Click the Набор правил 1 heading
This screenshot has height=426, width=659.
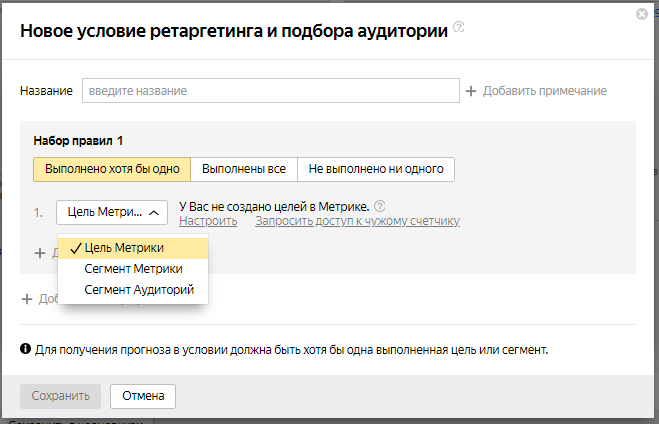pos(78,141)
